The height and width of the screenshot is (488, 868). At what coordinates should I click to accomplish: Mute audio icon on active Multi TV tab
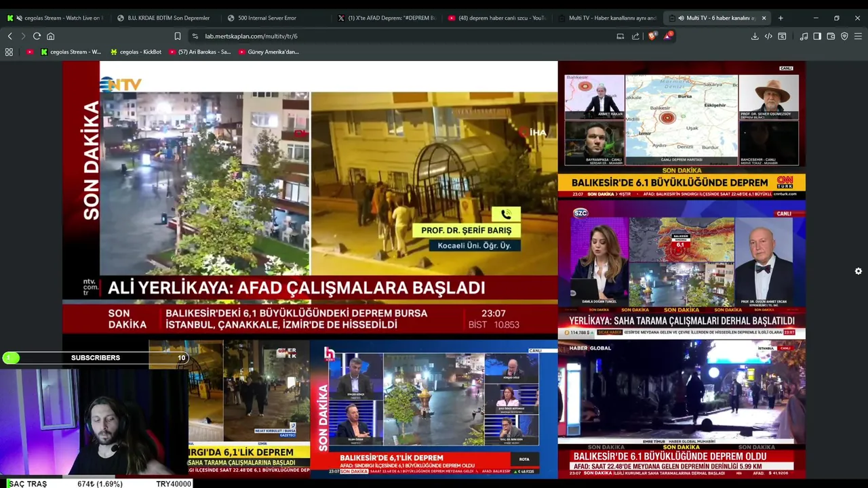pos(681,18)
